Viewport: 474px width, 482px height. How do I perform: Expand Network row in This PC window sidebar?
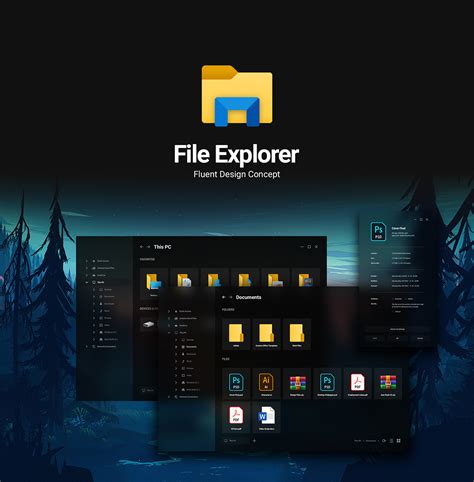[x=87, y=346]
